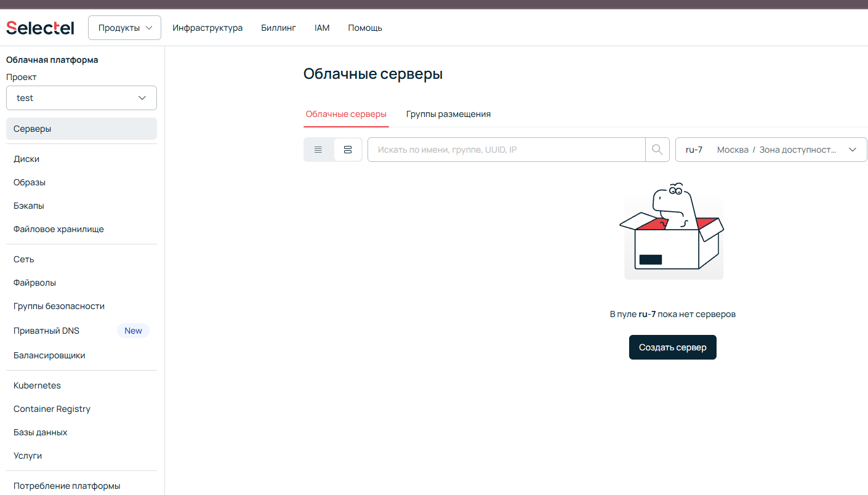Open the ru-7 Москва region dropdown
Viewport: 868px width, 495px height.
771,150
